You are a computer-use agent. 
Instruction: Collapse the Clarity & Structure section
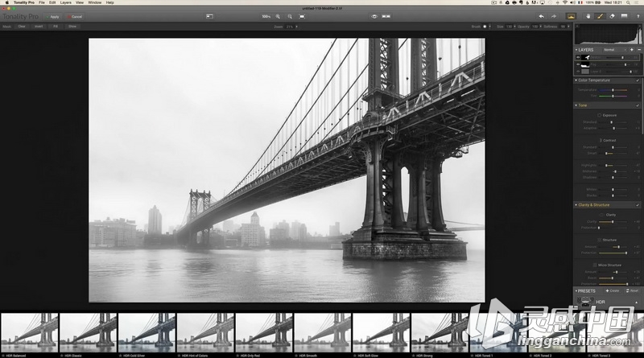576,205
